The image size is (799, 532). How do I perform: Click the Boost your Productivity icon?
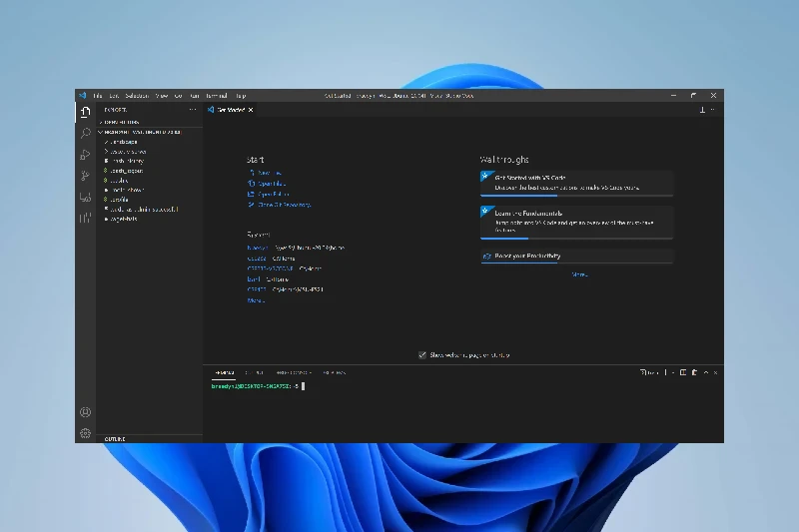[x=486, y=257]
